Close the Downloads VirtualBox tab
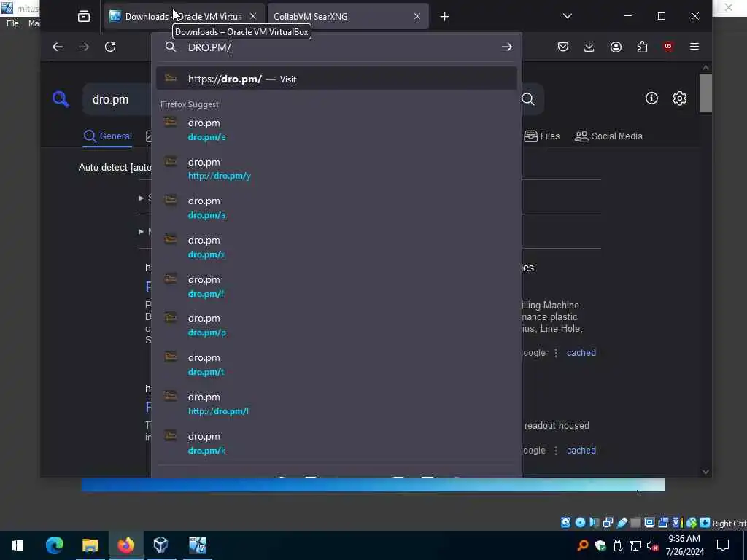The image size is (747, 560). [x=253, y=17]
